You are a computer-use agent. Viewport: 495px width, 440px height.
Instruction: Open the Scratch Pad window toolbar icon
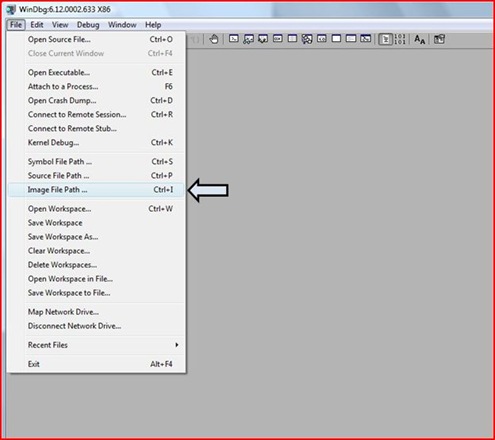point(336,39)
